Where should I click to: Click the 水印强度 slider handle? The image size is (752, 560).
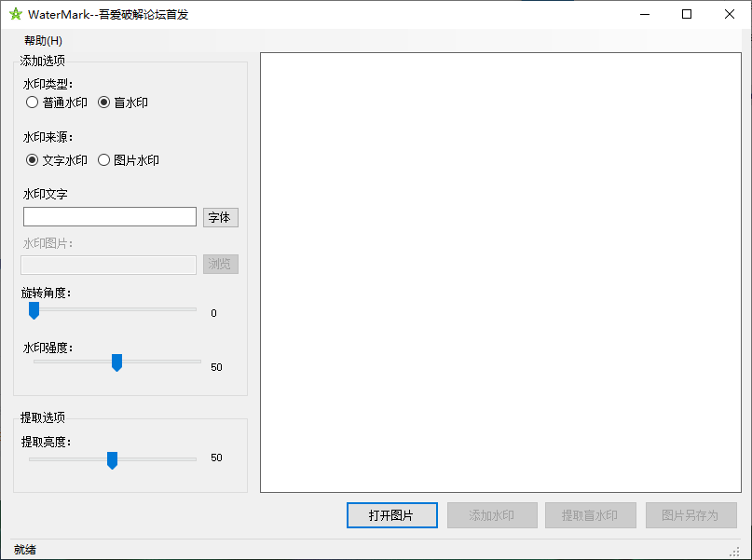point(116,362)
